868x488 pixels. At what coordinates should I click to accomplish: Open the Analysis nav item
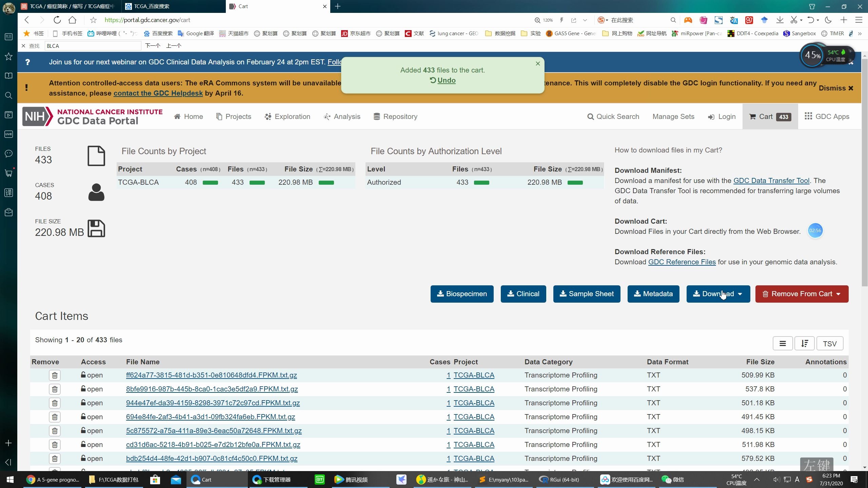[342, 117]
